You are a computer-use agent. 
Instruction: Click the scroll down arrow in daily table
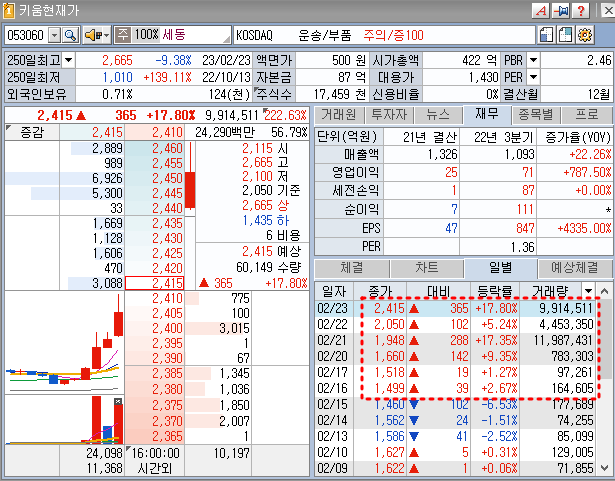pyautogui.click(x=604, y=468)
